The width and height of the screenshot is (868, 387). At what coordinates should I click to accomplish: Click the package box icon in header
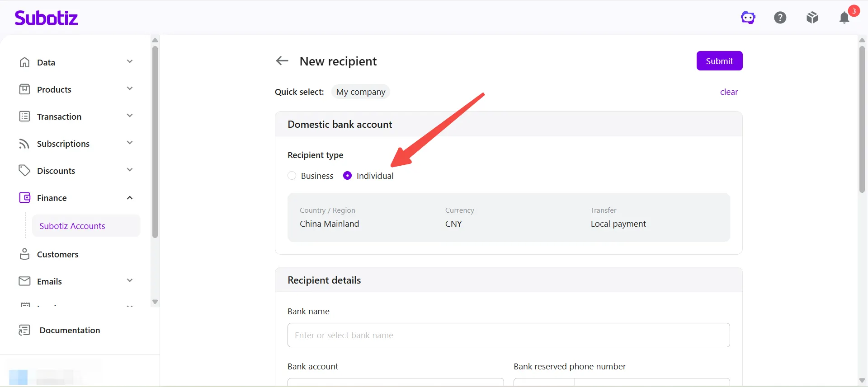point(812,18)
